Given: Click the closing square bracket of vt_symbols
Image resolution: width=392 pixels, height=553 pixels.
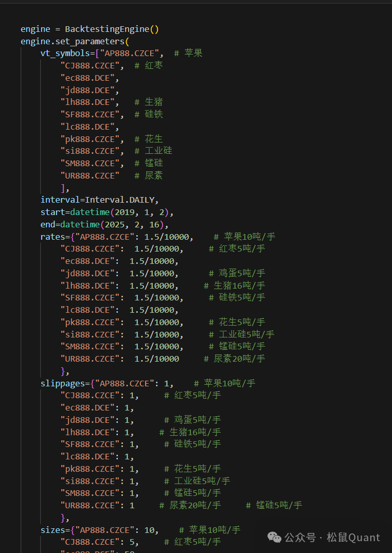Looking at the screenshot, I should (x=63, y=188).
